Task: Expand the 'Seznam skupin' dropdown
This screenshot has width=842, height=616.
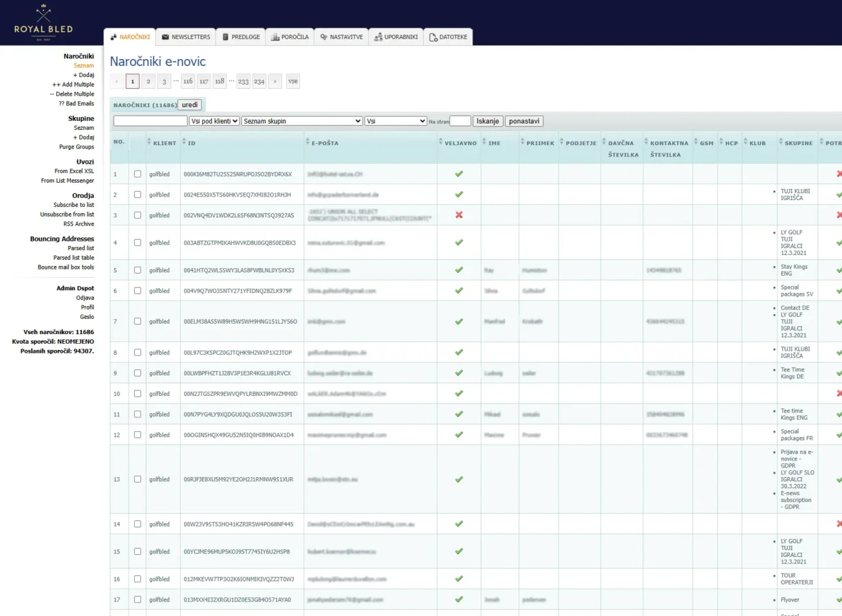Action: [301, 121]
